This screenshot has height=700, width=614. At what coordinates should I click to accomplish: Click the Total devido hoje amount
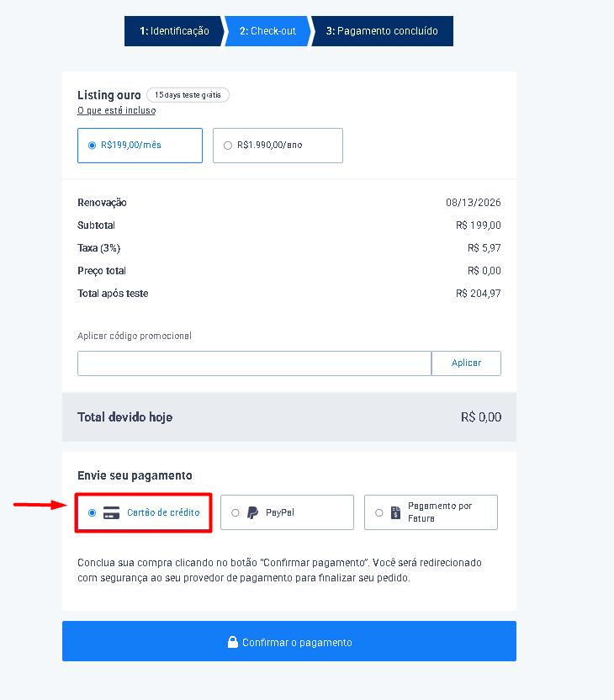coord(481,417)
